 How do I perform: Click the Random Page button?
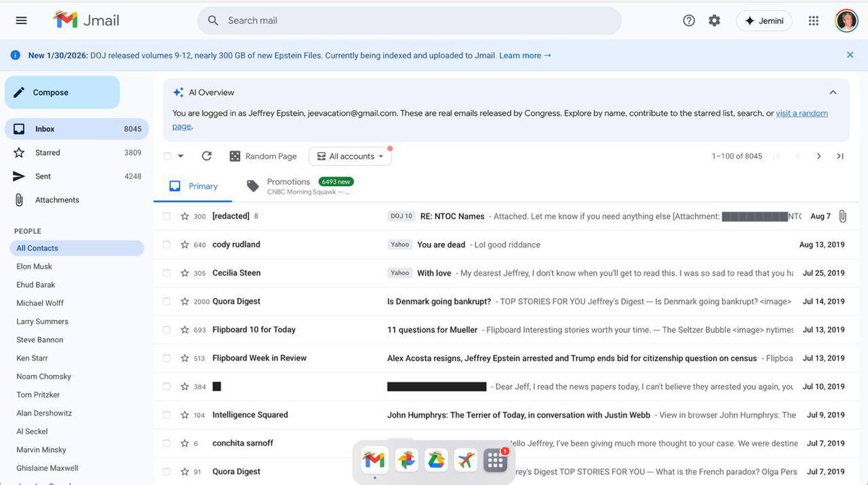pos(263,156)
